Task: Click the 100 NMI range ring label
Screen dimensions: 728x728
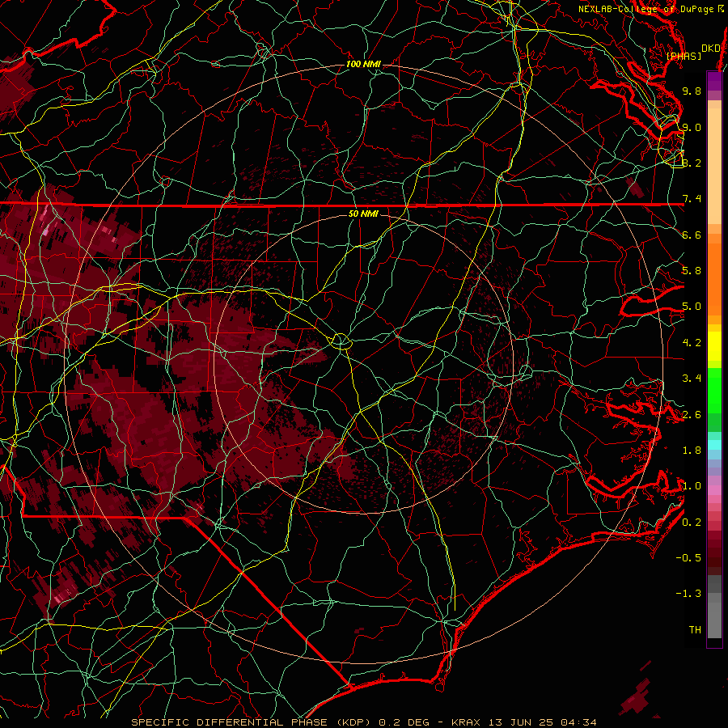Action: (x=363, y=64)
